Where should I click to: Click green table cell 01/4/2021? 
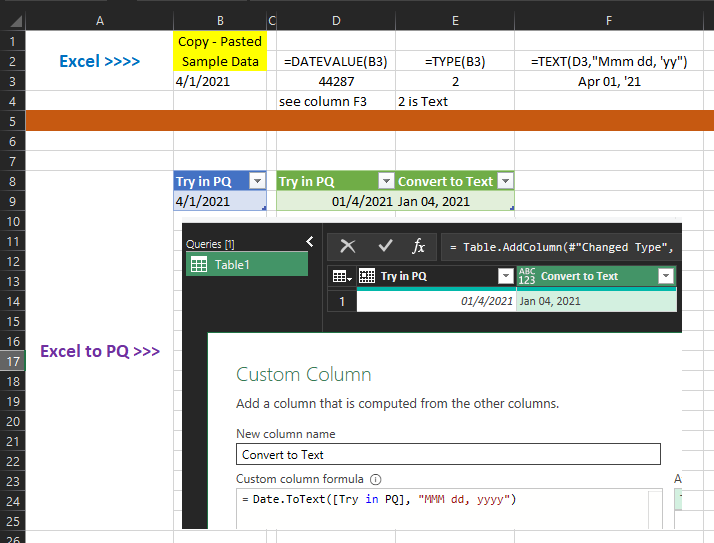336,201
